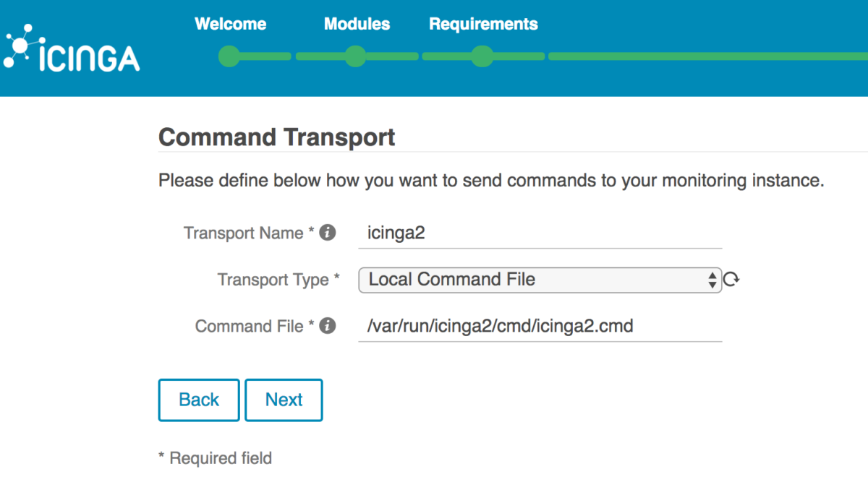Click the Icinga molecule symbol
This screenshot has height=490, width=868.
20,45
